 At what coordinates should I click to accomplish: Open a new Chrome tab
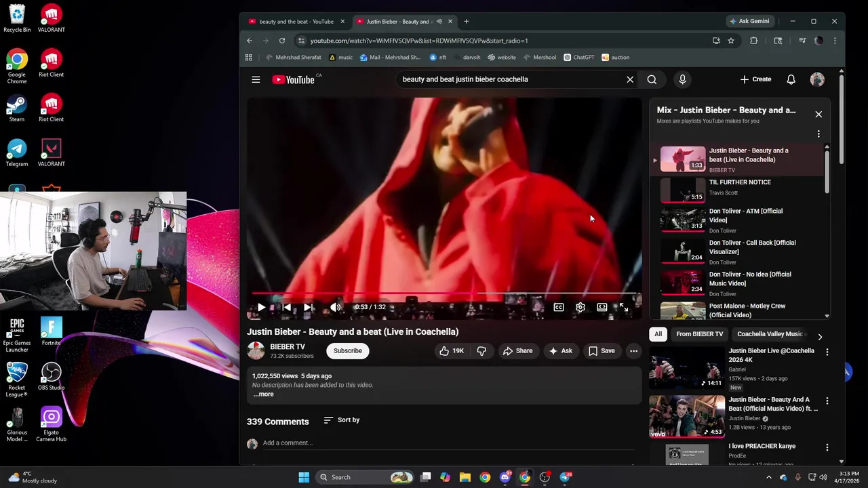point(466,22)
